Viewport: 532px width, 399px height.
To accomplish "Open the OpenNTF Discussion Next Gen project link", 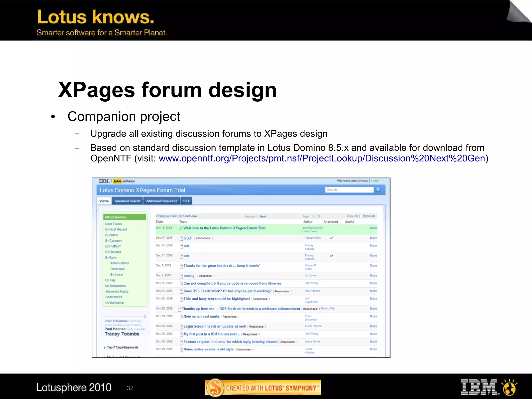I will point(322,158).
